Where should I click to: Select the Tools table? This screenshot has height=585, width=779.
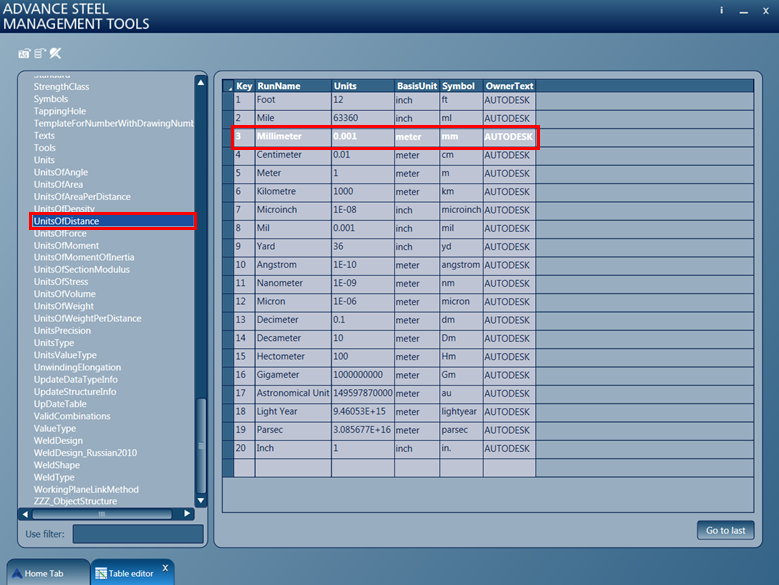tap(45, 148)
